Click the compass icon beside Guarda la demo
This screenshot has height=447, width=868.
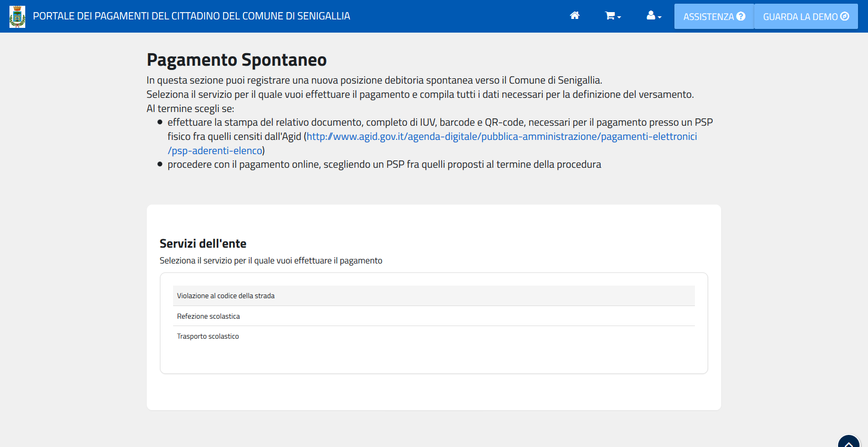(845, 16)
